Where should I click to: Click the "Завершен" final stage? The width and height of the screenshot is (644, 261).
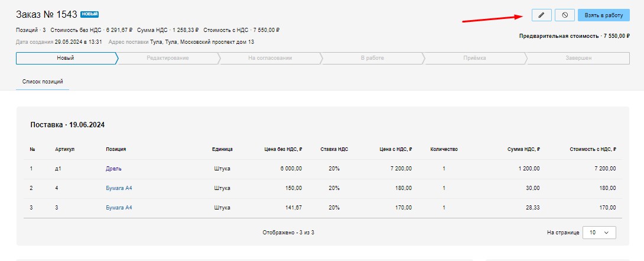point(577,58)
